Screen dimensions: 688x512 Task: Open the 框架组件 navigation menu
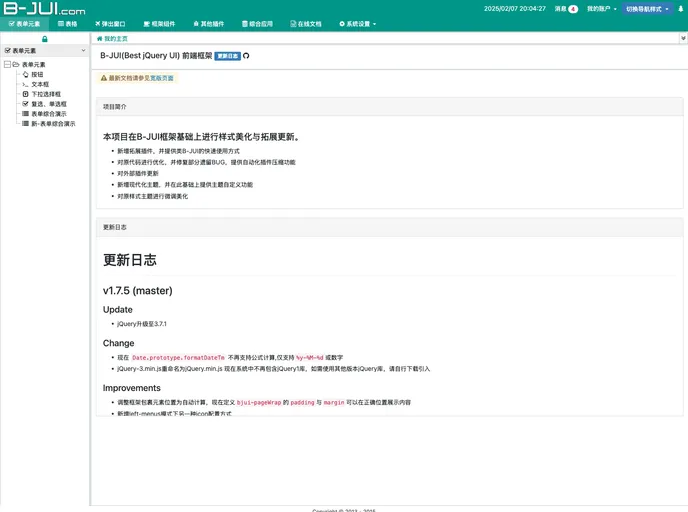[x=159, y=24]
